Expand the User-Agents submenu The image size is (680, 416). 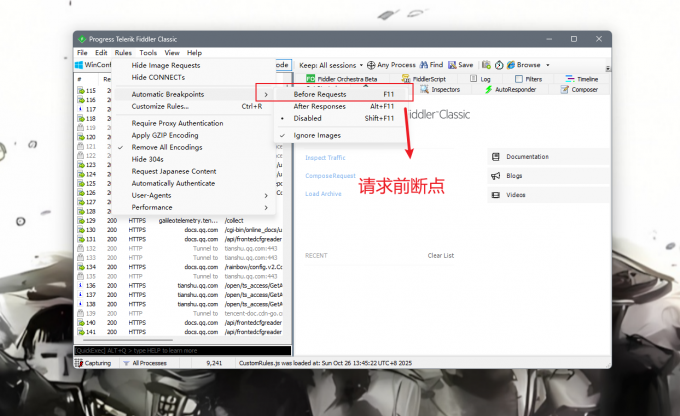click(x=157, y=195)
